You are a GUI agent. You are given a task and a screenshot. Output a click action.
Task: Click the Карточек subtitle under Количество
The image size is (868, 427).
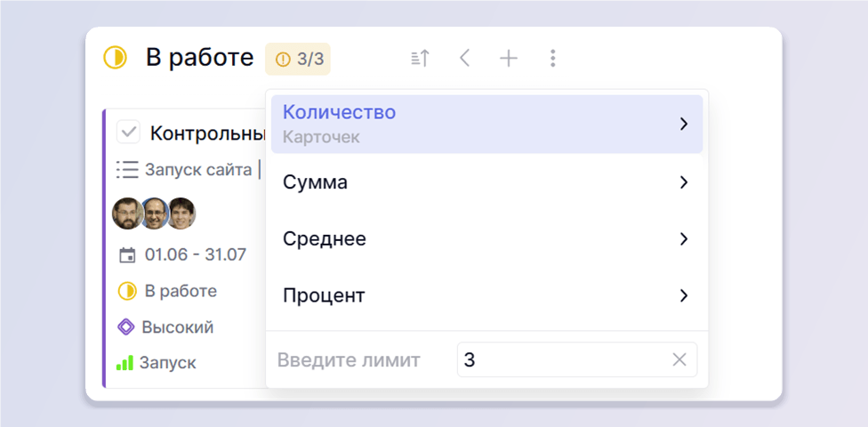point(321,137)
